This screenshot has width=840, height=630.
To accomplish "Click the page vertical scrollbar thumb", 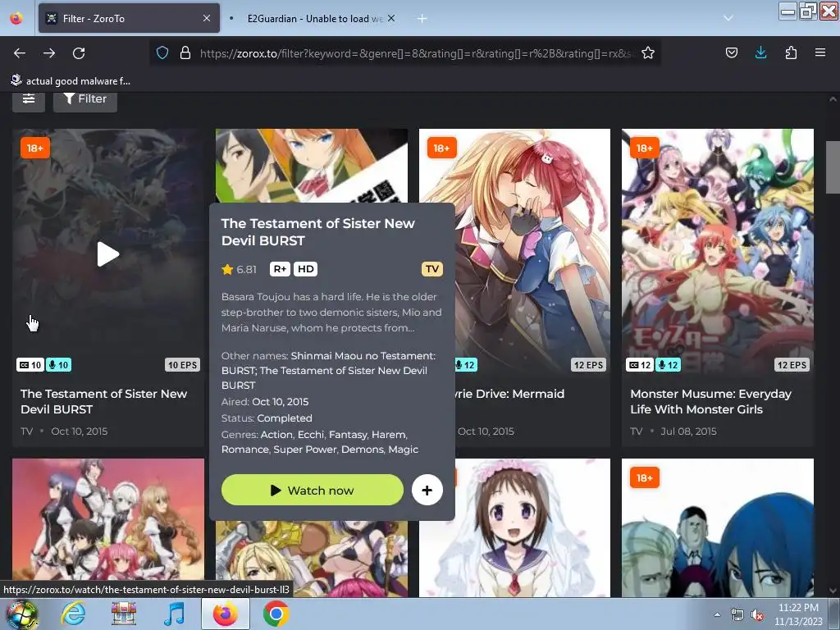I will pyautogui.click(x=833, y=167).
